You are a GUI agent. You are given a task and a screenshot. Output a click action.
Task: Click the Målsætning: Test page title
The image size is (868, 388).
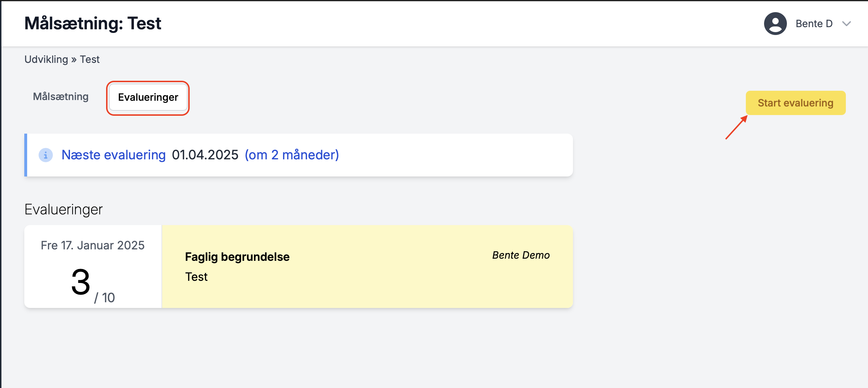pos(93,24)
